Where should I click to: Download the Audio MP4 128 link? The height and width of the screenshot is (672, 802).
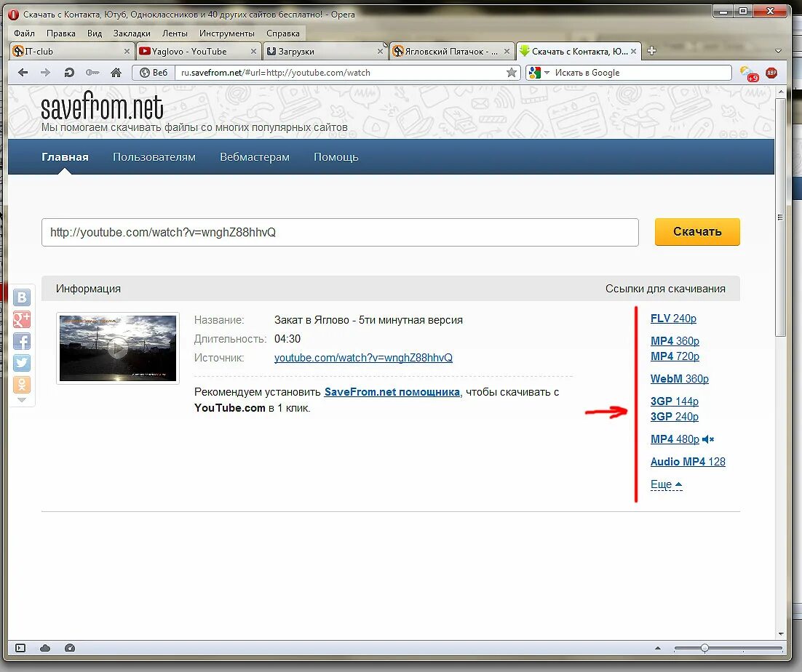pos(688,462)
